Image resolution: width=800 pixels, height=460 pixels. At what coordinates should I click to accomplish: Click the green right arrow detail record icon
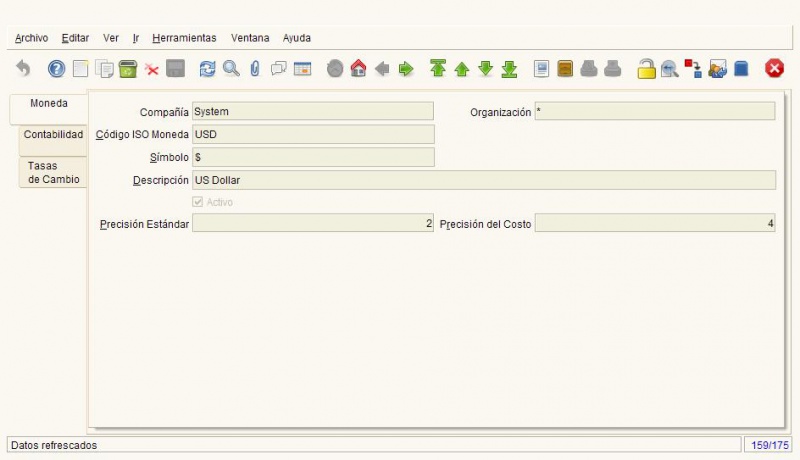[406, 68]
